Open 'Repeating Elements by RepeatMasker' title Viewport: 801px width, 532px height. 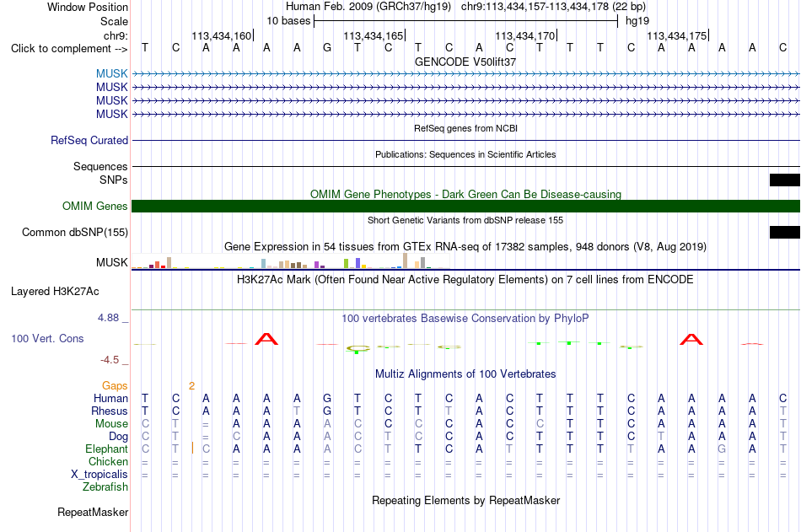coord(466,500)
